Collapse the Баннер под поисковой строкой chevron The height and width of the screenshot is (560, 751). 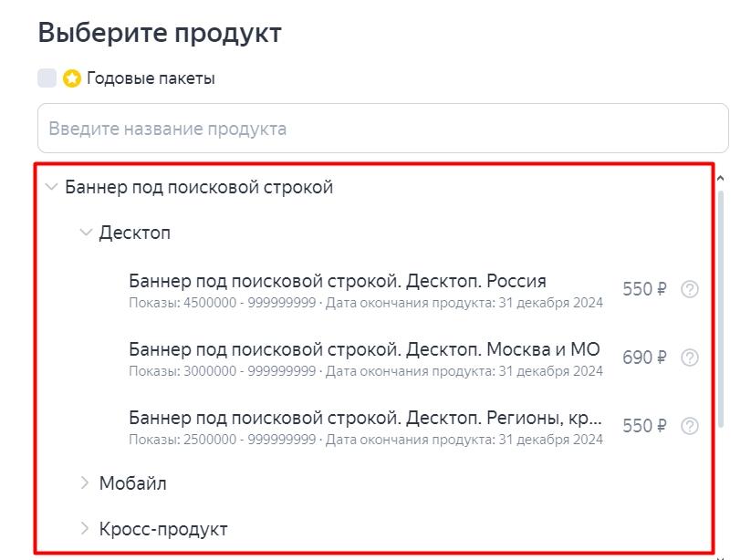click(x=51, y=187)
